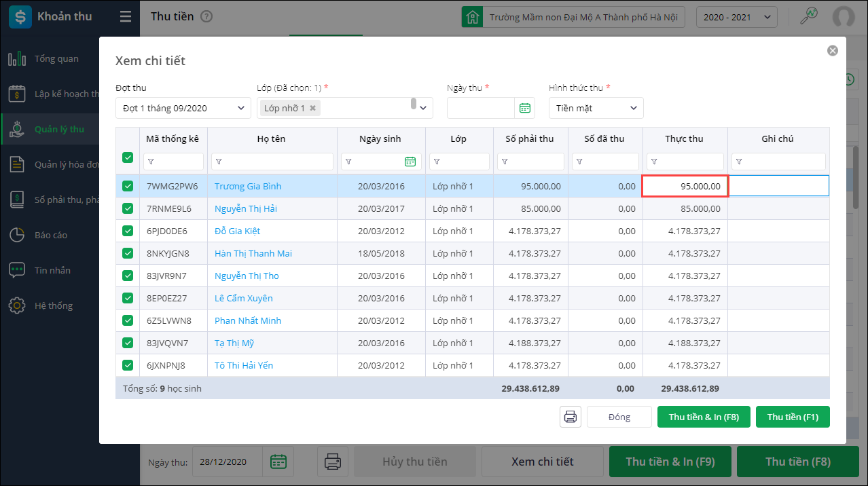Open the 2020 - 2021 school year dropdown
The width and height of the screenshot is (868, 486).
coord(737,17)
